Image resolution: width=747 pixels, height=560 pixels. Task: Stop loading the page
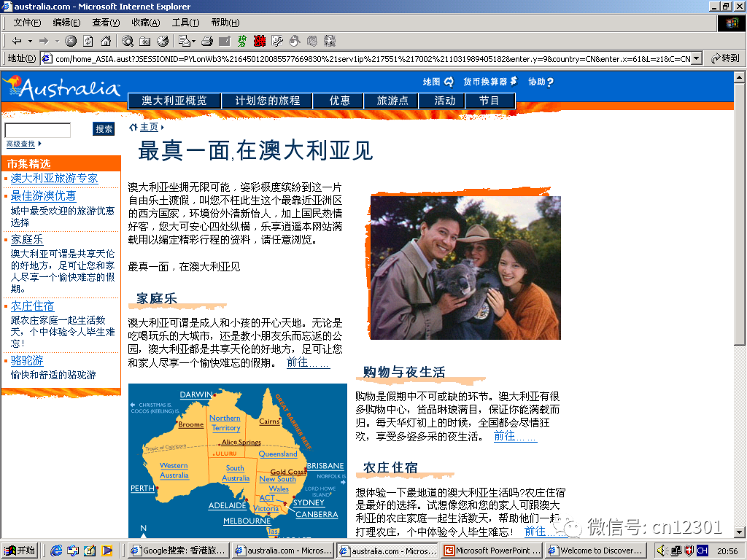point(71,42)
